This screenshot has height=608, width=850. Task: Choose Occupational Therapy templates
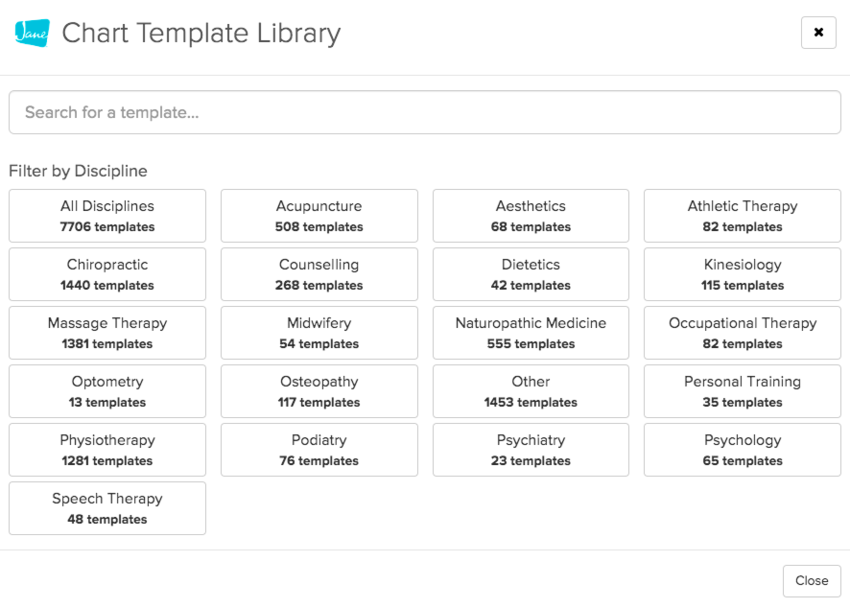(x=742, y=333)
